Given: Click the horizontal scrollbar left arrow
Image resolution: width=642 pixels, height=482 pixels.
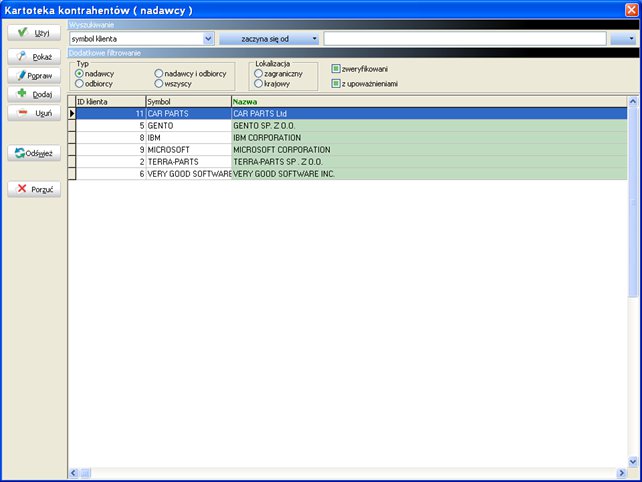Looking at the screenshot, I should (73, 473).
